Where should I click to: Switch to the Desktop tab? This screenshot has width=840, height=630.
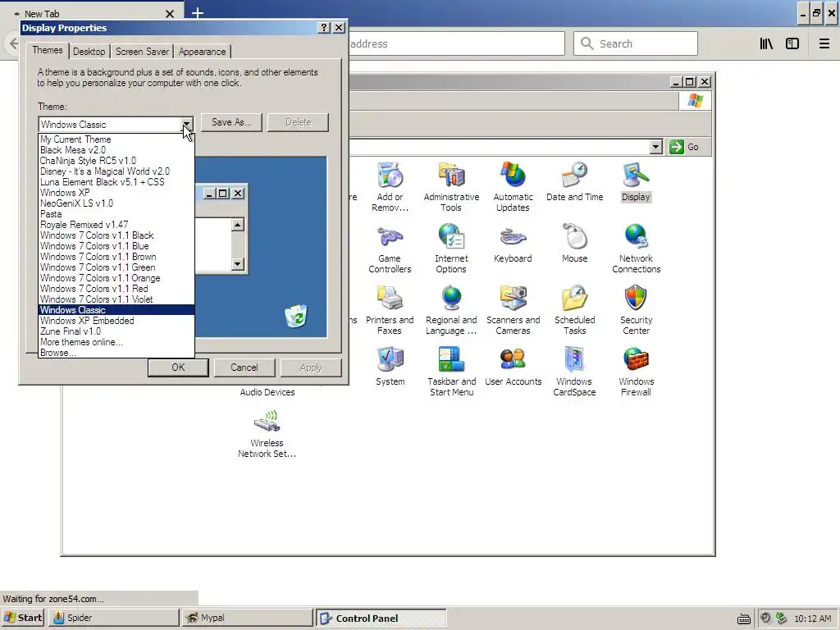[x=89, y=52]
